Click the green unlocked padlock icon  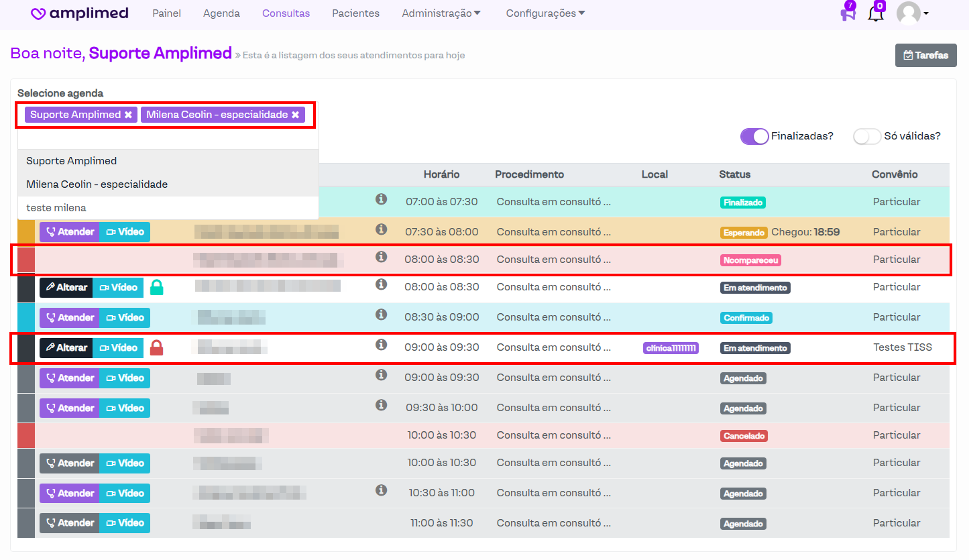tap(156, 287)
